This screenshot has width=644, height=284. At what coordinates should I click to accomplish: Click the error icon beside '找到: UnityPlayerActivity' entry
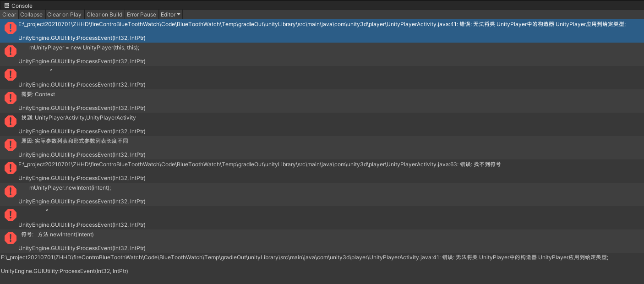pyautogui.click(x=10, y=121)
